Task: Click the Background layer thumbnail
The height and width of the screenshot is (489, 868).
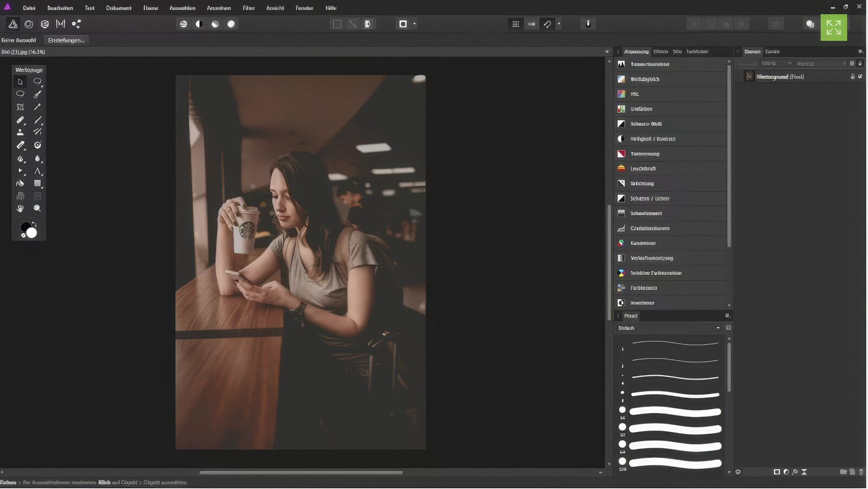Action: (750, 76)
